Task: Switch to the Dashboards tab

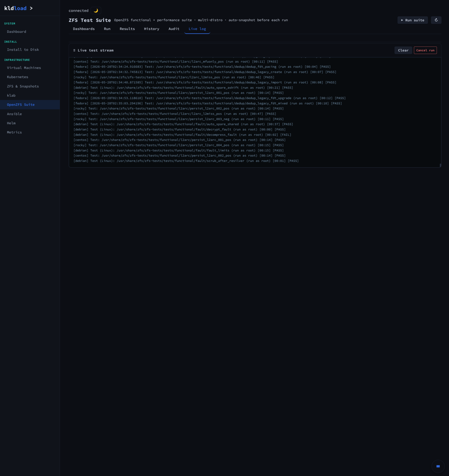Action: coord(84,29)
